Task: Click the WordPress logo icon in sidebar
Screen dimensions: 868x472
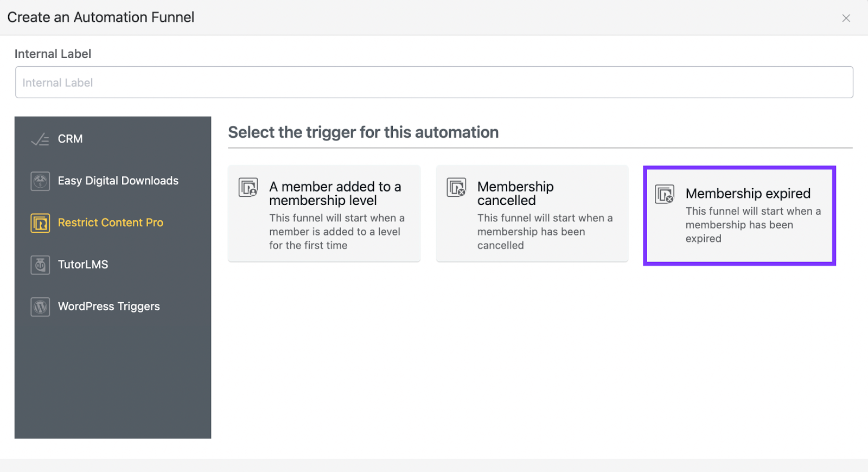Action: pyautogui.click(x=40, y=307)
